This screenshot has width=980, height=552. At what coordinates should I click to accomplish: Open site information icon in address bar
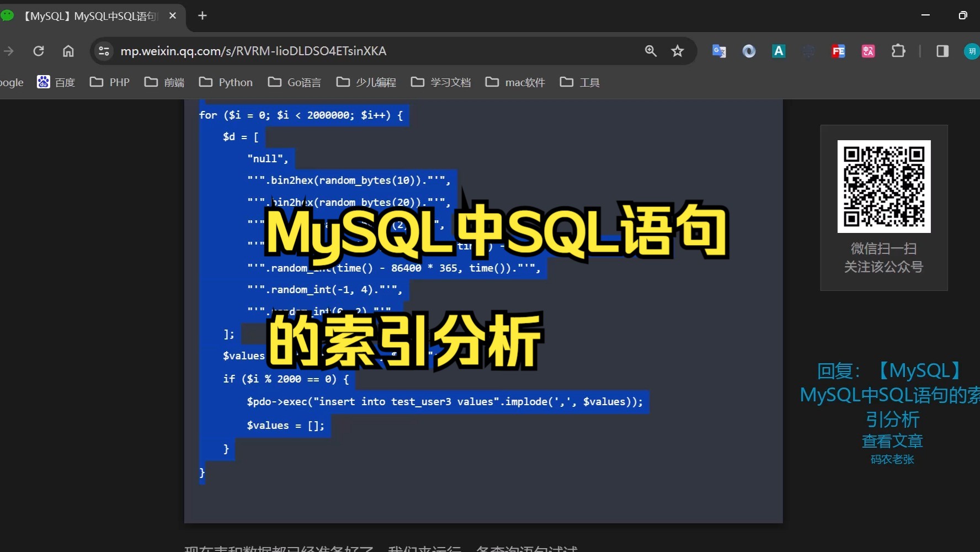pyautogui.click(x=104, y=51)
